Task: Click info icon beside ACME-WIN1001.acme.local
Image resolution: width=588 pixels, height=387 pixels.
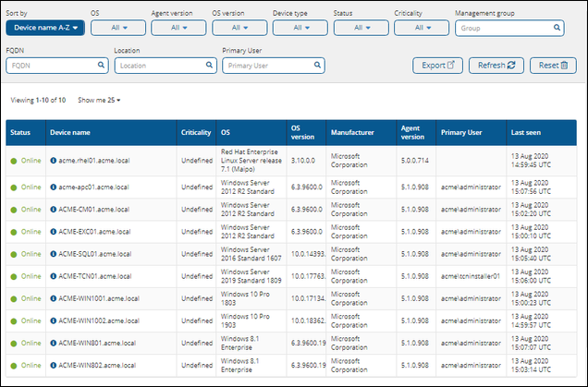Action: click(54, 298)
